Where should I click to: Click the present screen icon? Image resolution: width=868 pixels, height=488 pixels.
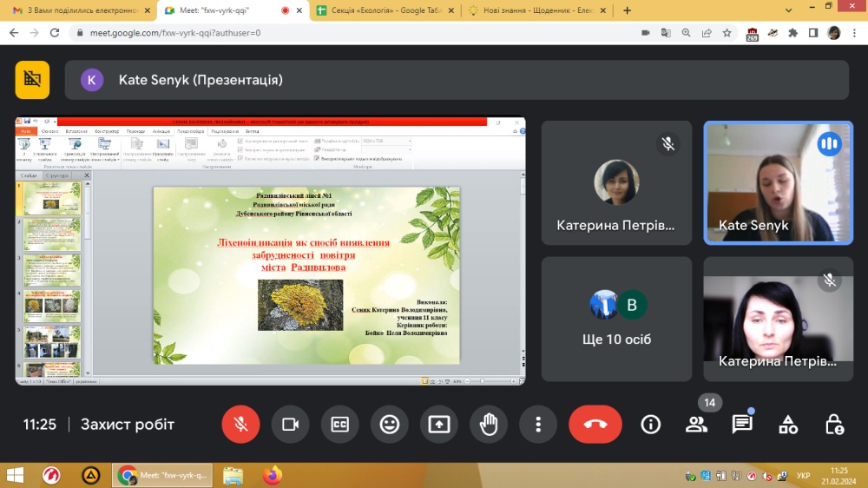439,425
